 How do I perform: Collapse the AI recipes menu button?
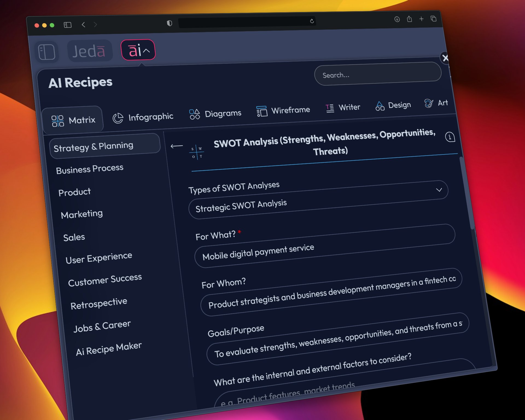pos(138,50)
